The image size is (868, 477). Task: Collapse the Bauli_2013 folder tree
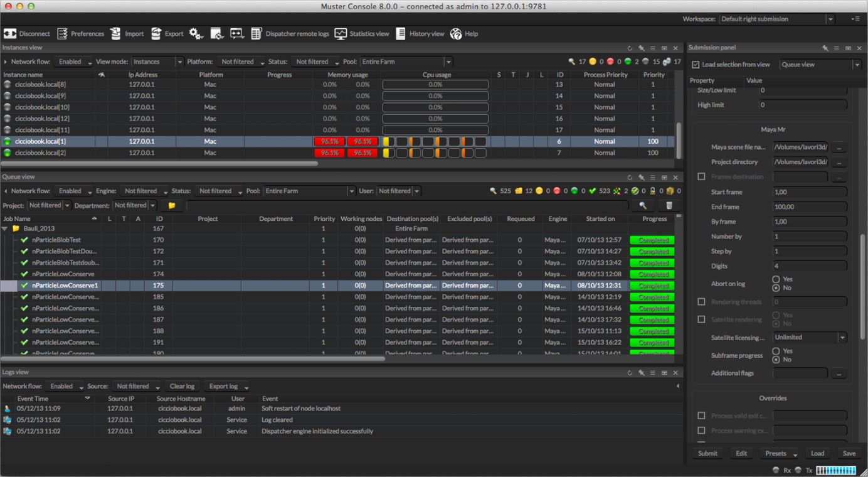coord(6,229)
